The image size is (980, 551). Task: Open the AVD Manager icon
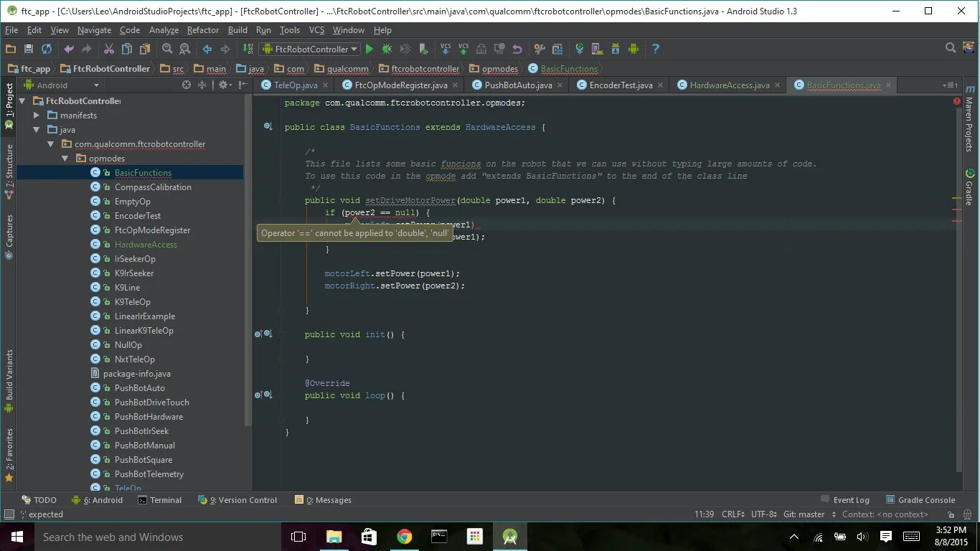coord(598,49)
